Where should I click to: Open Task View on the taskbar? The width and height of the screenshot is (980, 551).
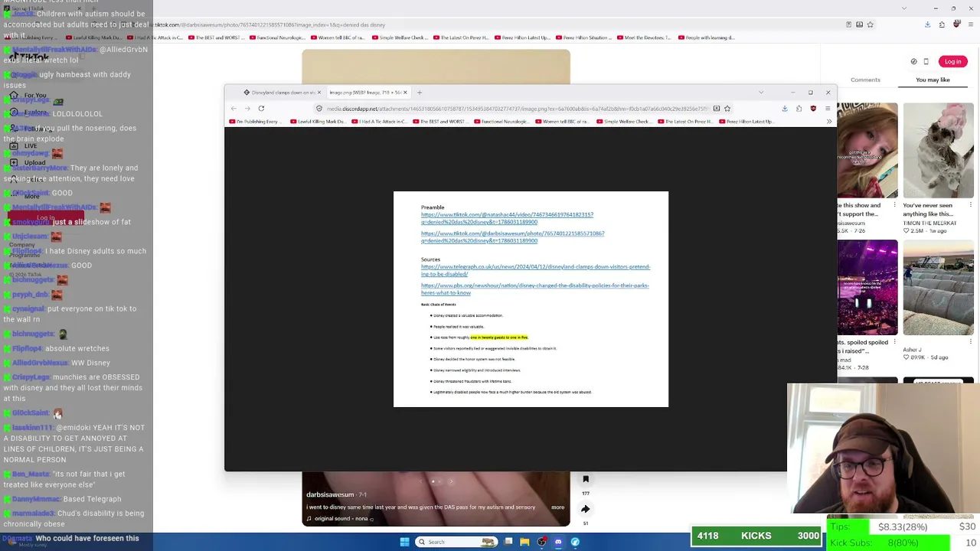tap(508, 542)
